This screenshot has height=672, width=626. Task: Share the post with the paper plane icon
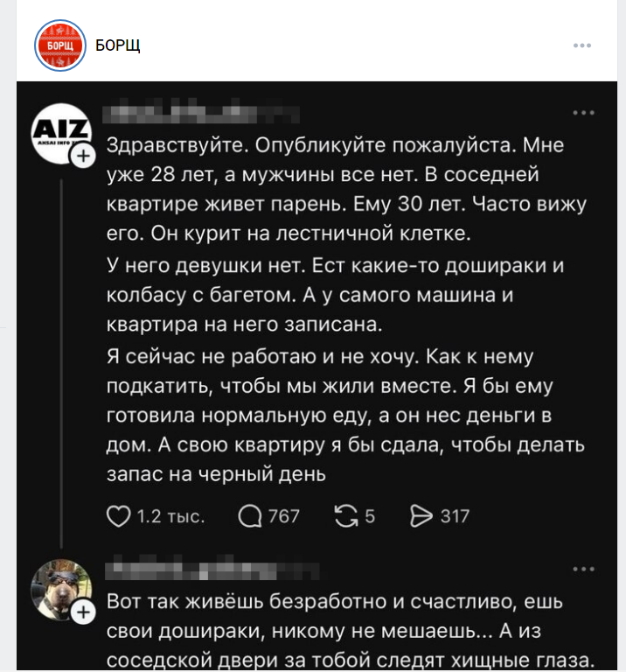pyautogui.click(x=421, y=516)
